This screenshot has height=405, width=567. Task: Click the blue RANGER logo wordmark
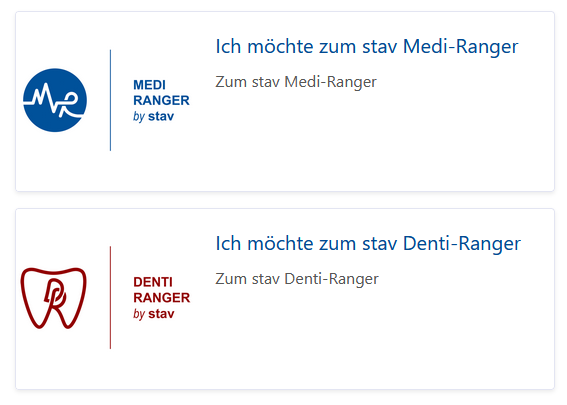(161, 101)
